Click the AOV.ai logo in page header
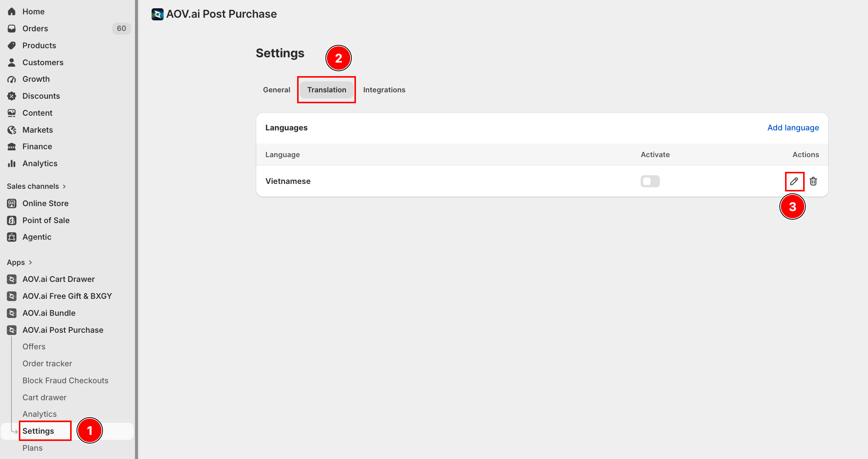The image size is (868, 459). coord(158,14)
